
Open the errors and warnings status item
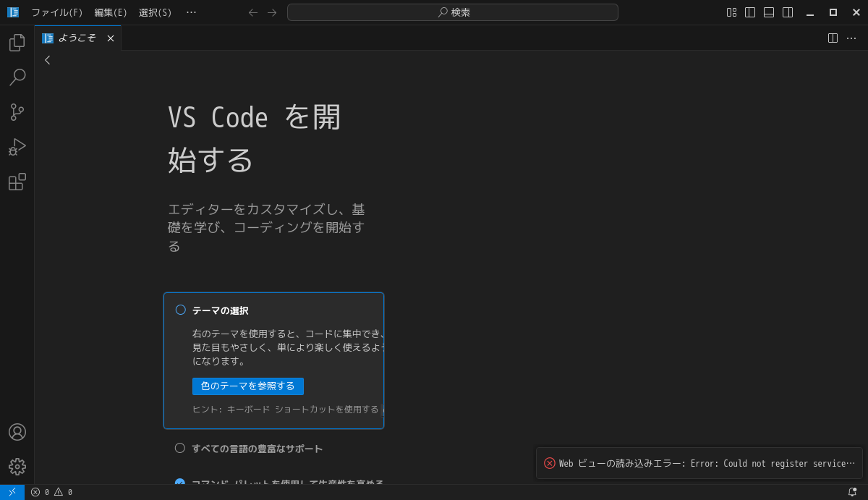(x=51, y=492)
